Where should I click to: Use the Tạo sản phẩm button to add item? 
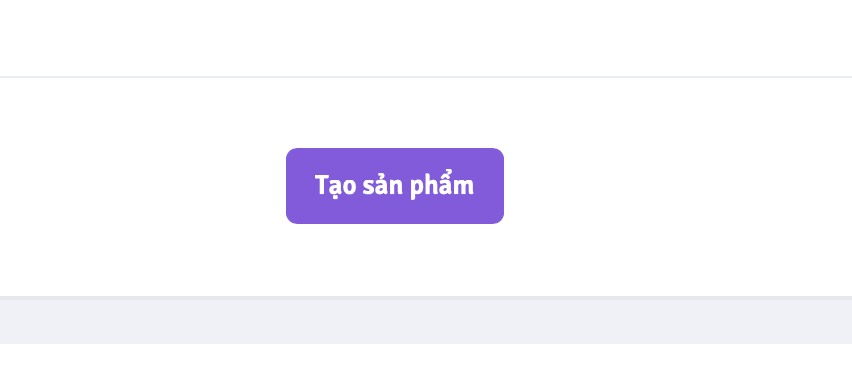(x=395, y=186)
